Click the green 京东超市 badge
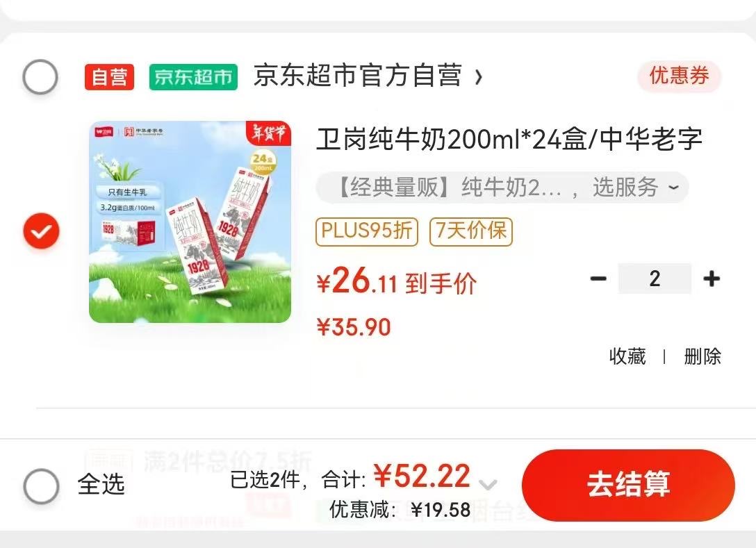Image resolution: width=756 pixels, height=548 pixels. point(193,77)
